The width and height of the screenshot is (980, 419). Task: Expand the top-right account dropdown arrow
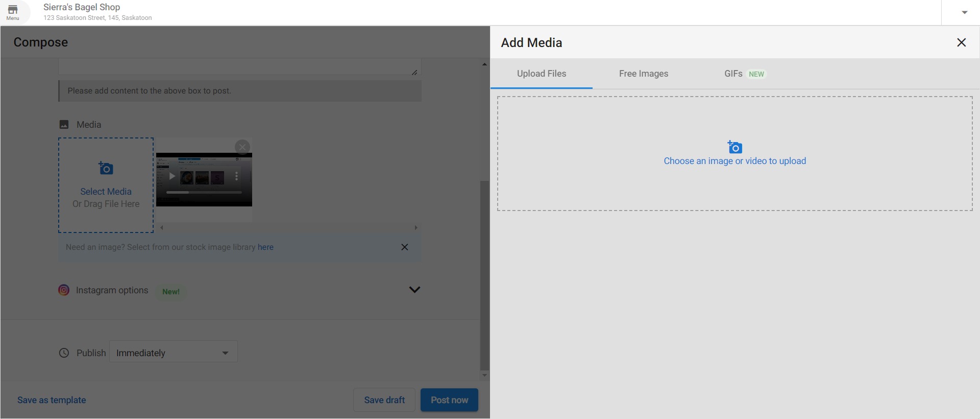pos(964,12)
